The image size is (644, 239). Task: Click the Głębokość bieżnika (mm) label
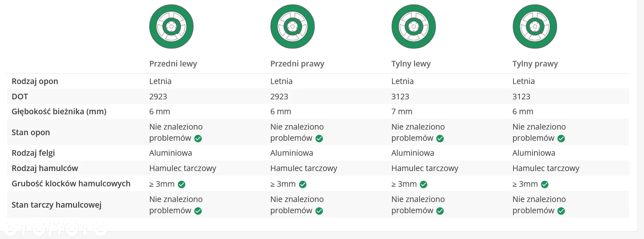point(59,112)
